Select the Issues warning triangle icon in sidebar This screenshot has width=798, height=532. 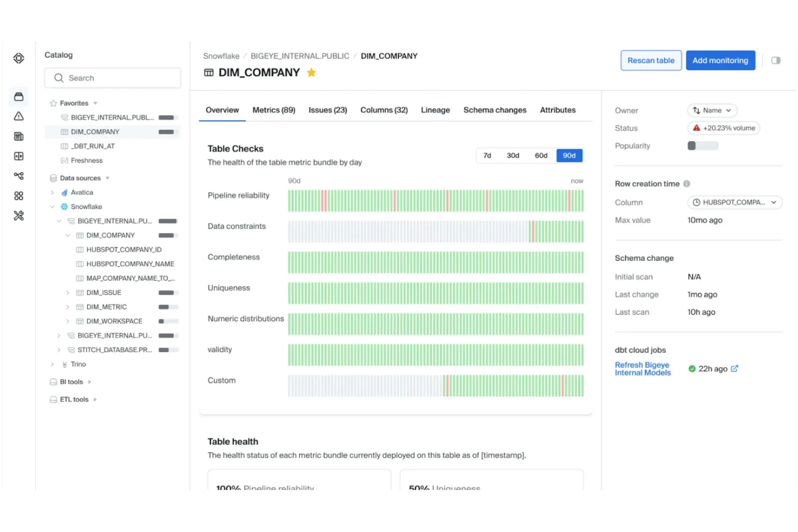coord(18,116)
